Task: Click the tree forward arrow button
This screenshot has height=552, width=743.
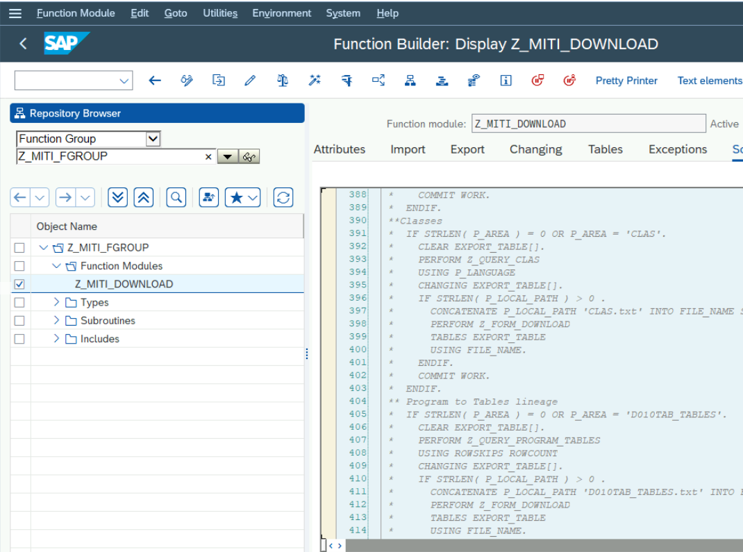Action: coord(66,198)
